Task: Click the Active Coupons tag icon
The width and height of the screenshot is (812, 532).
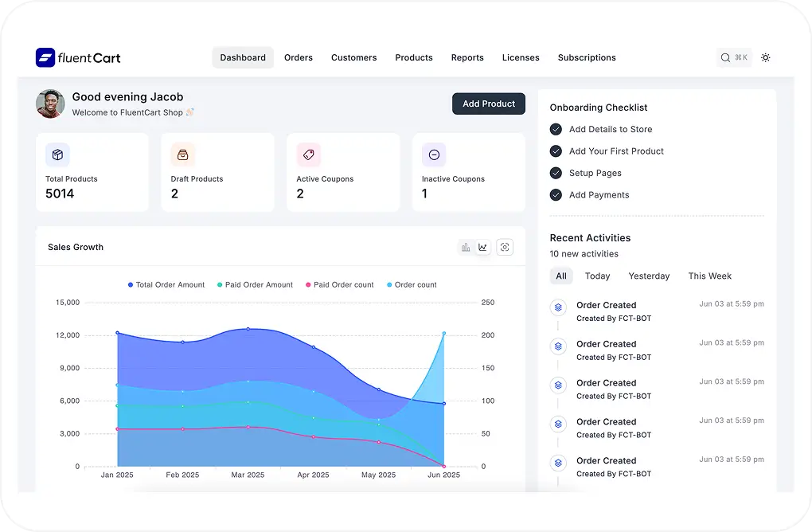Action: pos(308,155)
